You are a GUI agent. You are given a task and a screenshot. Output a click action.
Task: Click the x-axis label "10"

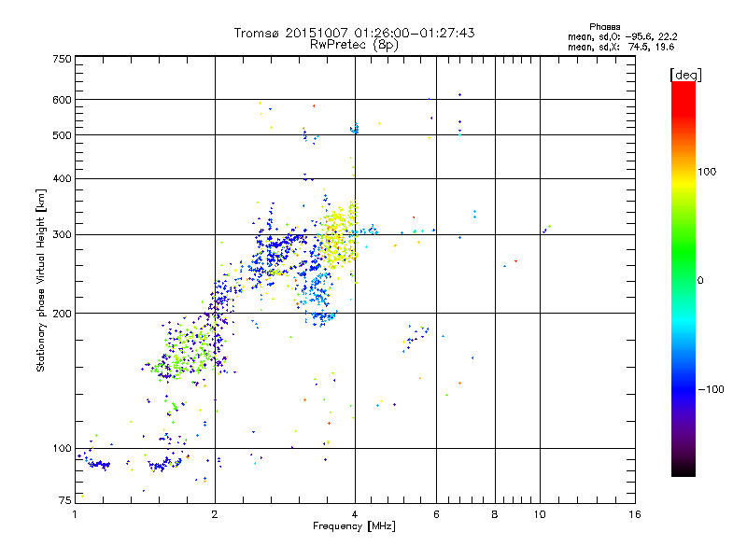click(540, 514)
